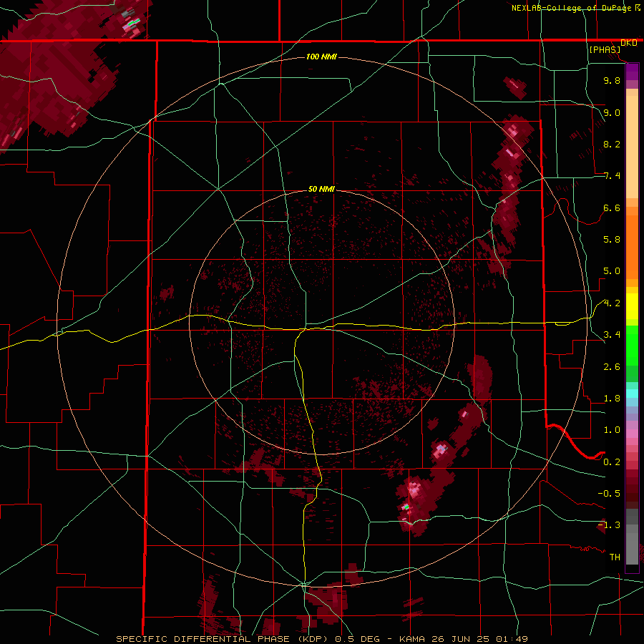Click the 5.0 scale value
Image resolution: width=644 pixels, height=644 pixels.
[x=612, y=271]
